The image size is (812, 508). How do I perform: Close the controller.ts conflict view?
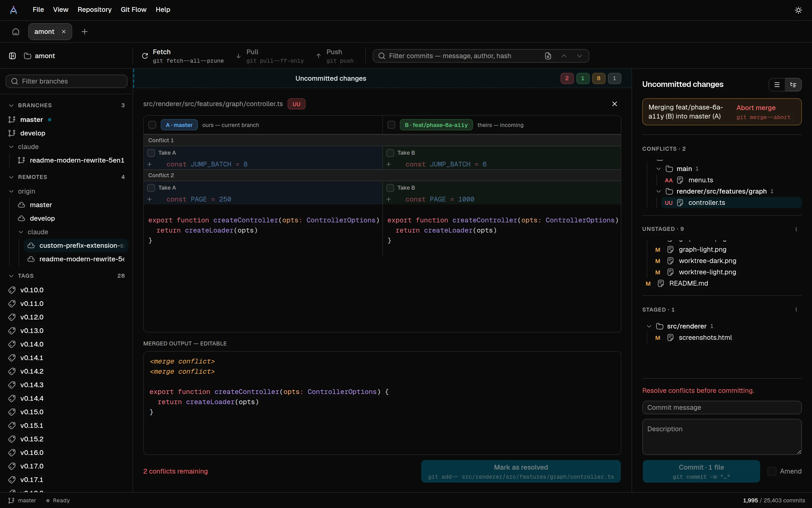coord(614,104)
